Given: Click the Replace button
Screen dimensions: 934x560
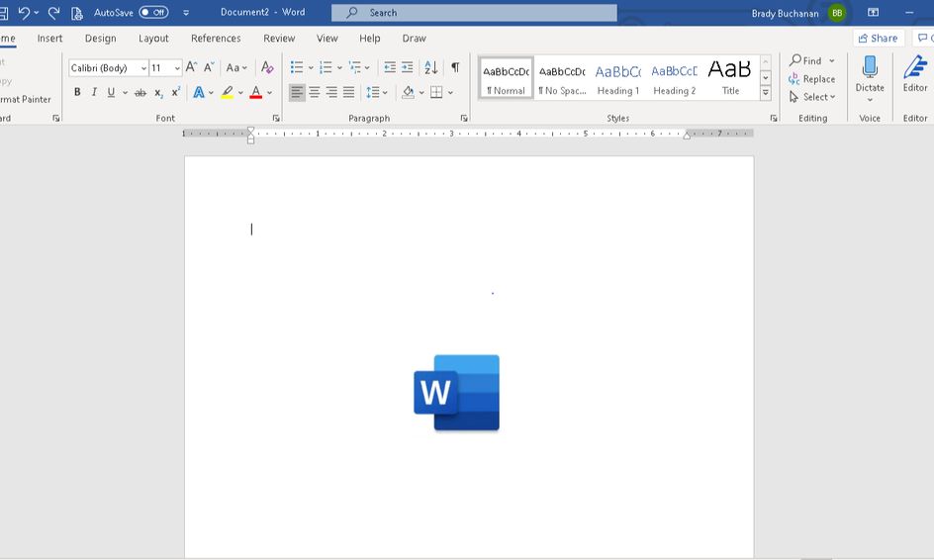Looking at the screenshot, I should tap(811, 78).
